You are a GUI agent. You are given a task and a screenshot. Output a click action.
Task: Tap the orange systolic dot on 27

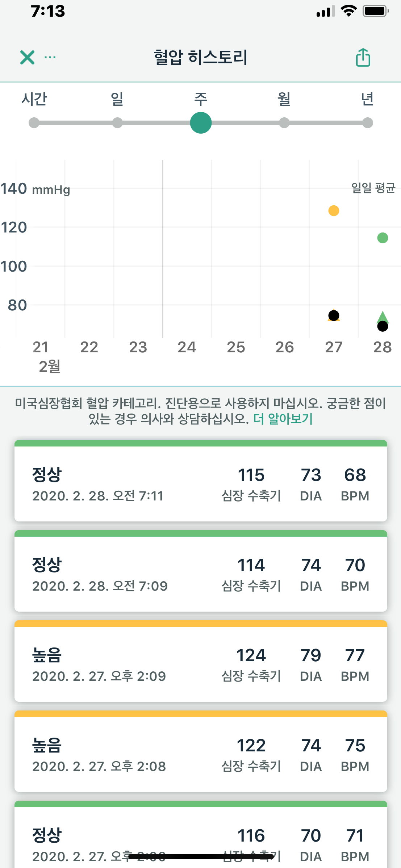pyautogui.click(x=334, y=210)
